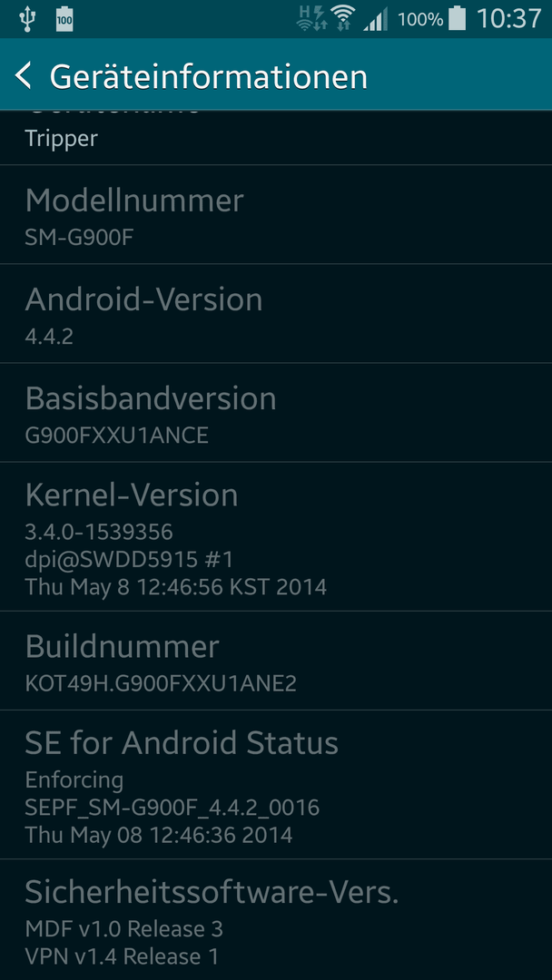Viewport: 552px width, 980px height.
Task: Tap the battery 100 notification icon
Action: click(x=64, y=19)
